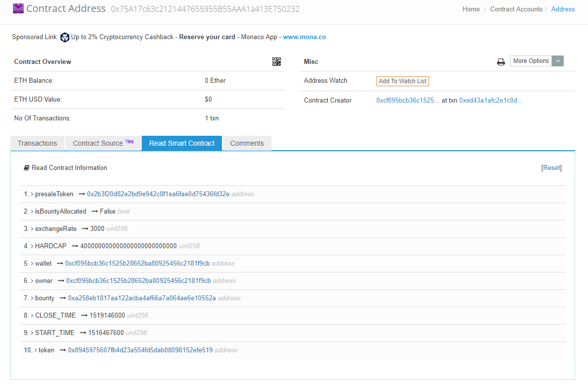Expand the owner row chevron

pos(32,281)
